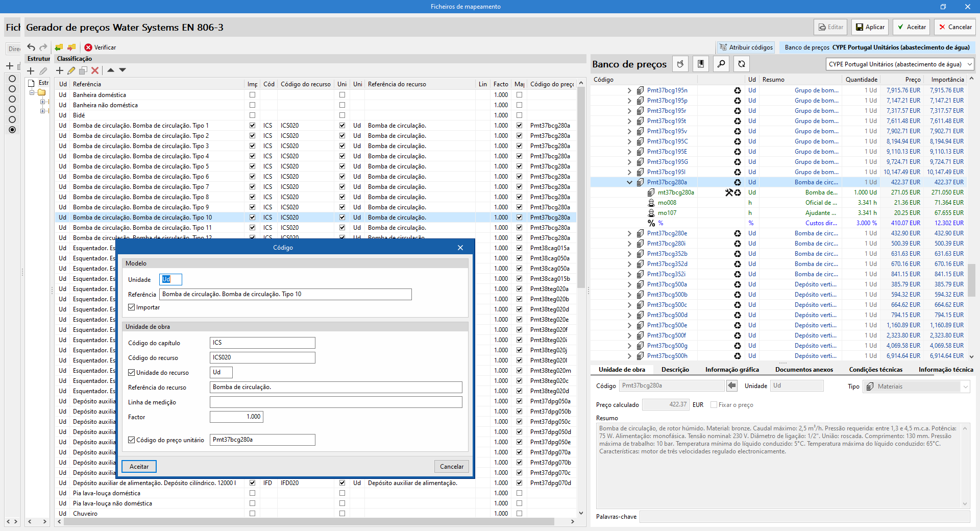This screenshot has height=531, width=980.
Task: Open the Informação gráfica tab
Action: point(732,370)
